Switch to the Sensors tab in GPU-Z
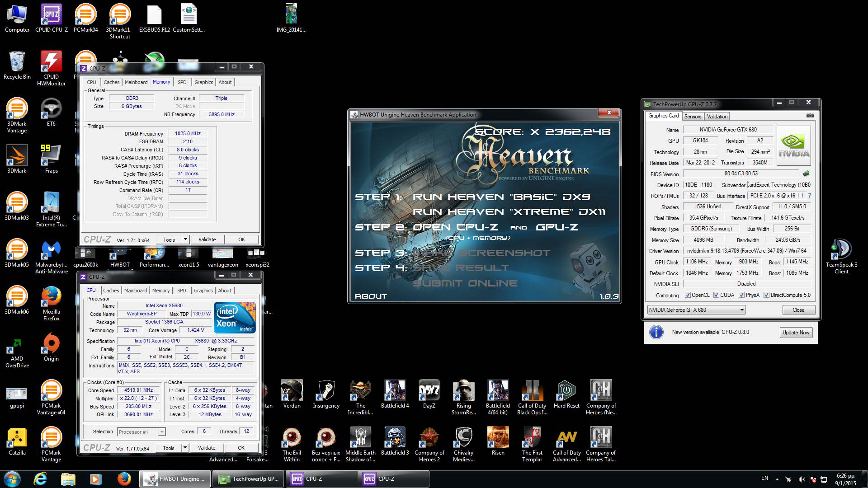Viewport: 868px width, 488px height. (x=693, y=117)
